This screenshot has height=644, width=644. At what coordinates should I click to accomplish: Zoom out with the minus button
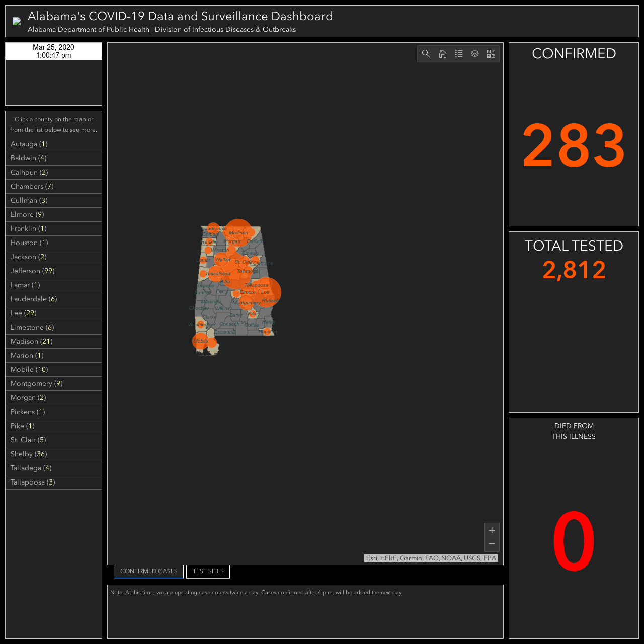tap(492, 544)
